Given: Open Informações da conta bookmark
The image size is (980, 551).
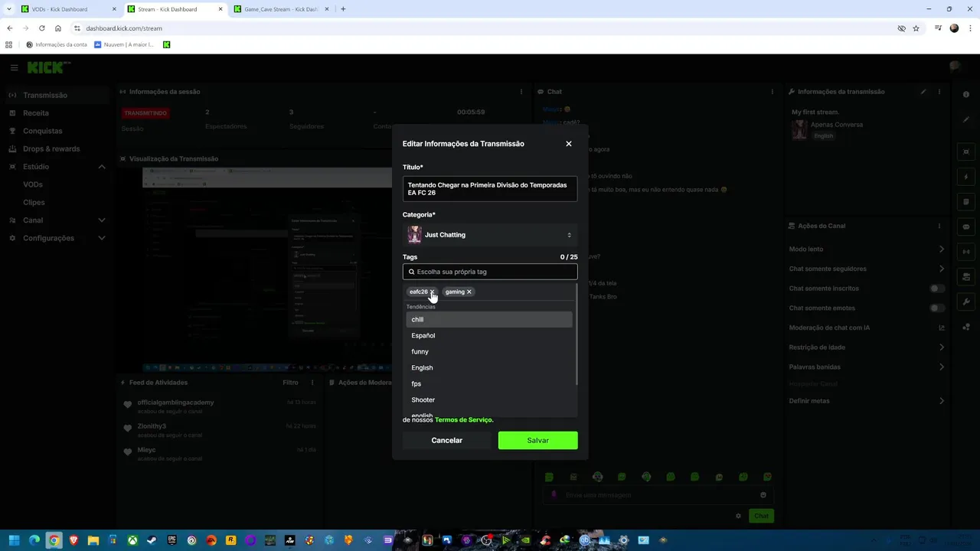Looking at the screenshot, I should tap(57, 44).
